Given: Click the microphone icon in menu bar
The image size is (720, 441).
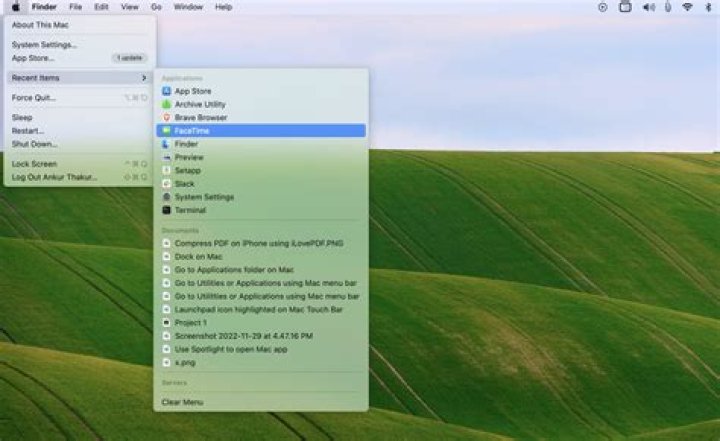Looking at the screenshot, I should coord(668,7).
